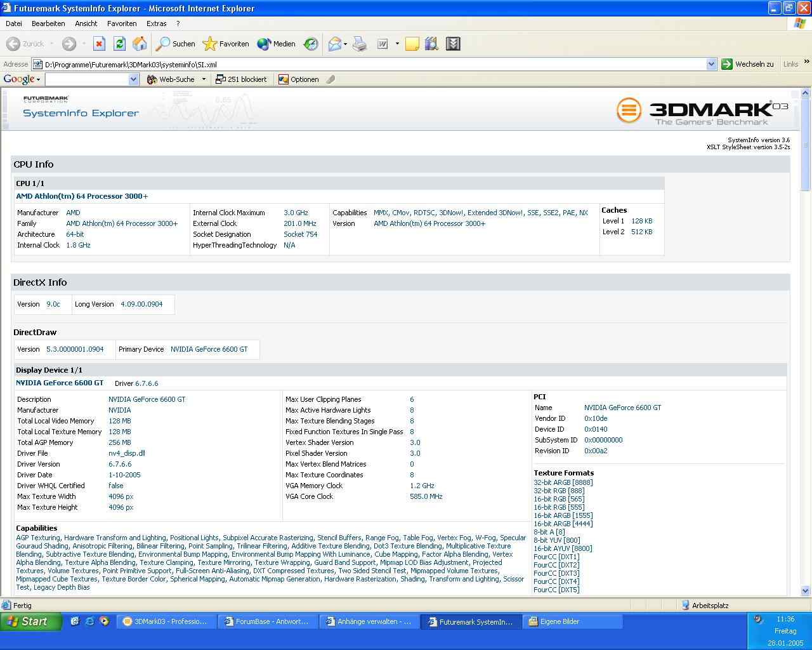Switch to 3DMark03 Professional taskbar window
The width and height of the screenshot is (812, 650).
[165, 621]
